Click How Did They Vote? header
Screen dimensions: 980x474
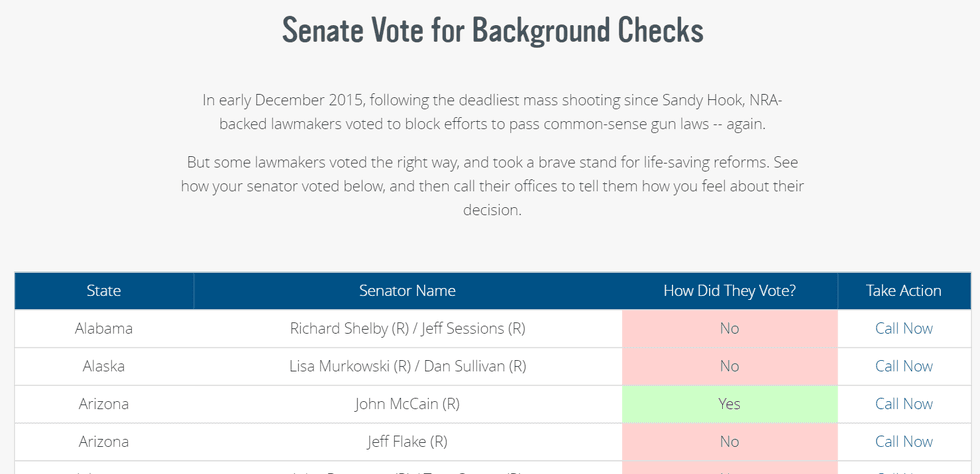click(729, 291)
